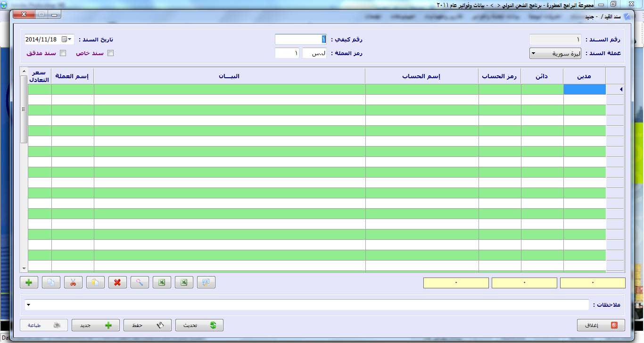644x343 pixels.
Task: Click the highlighted مدين cell in first row
Action: [x=585, y=90]
